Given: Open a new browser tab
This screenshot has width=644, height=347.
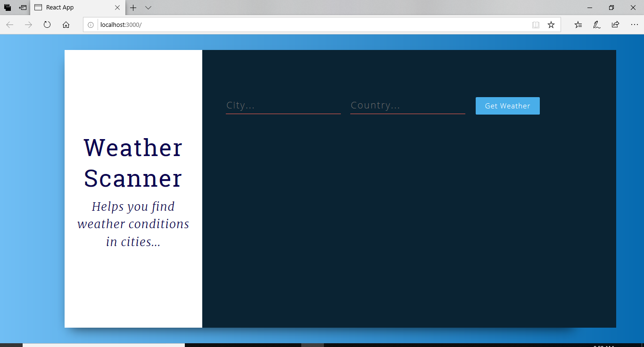Looking at the screenshot, I should 134,8.
